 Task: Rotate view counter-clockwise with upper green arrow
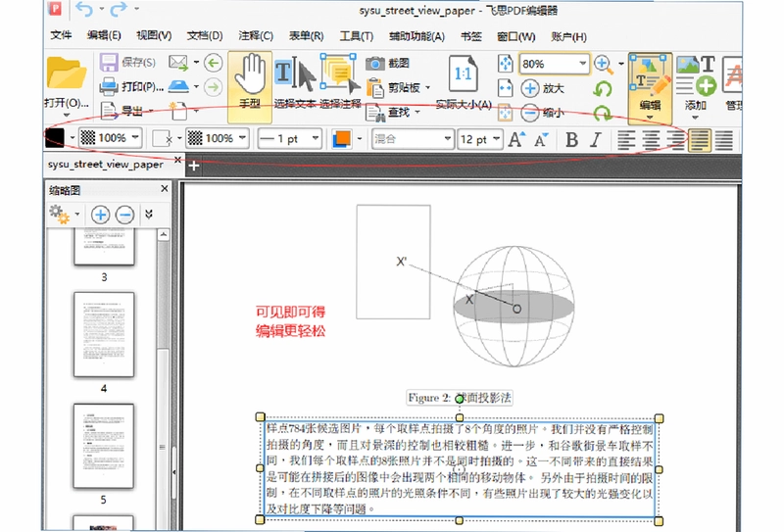[603, 89]
